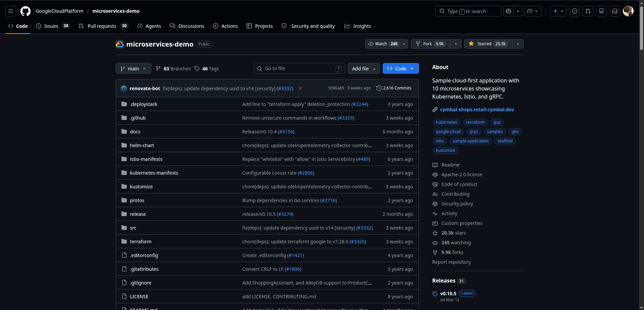
Task: Open the Discussions tab
Action: pos(187,26)
